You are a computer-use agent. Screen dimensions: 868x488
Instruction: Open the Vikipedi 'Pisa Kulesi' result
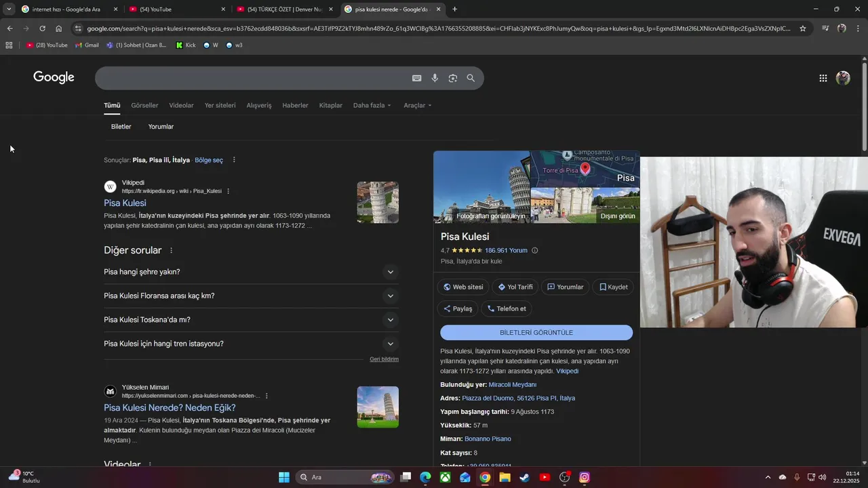point(125,203)
